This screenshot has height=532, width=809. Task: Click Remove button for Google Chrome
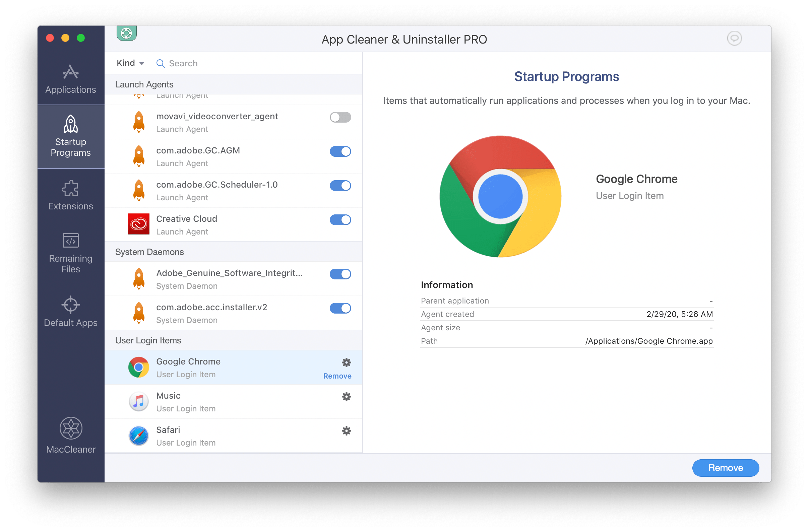[337, 375]
